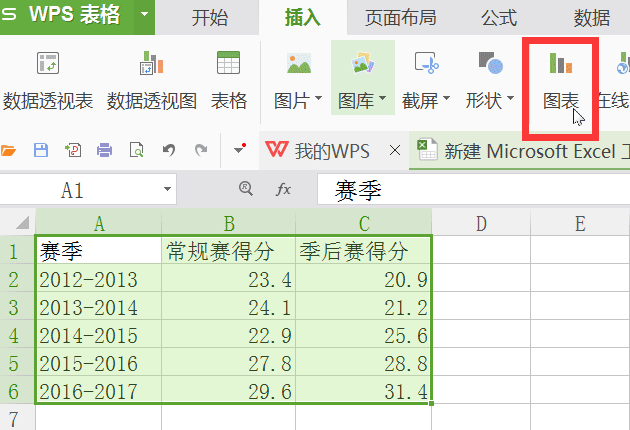Open print preview icon

137,150
